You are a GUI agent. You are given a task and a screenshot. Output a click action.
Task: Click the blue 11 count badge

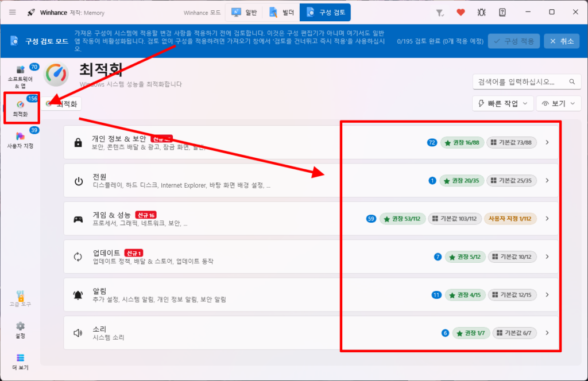click(436, 295)
